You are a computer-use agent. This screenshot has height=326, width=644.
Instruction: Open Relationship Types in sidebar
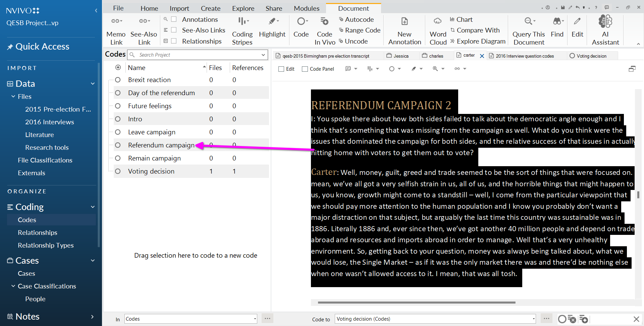[46, 245]
